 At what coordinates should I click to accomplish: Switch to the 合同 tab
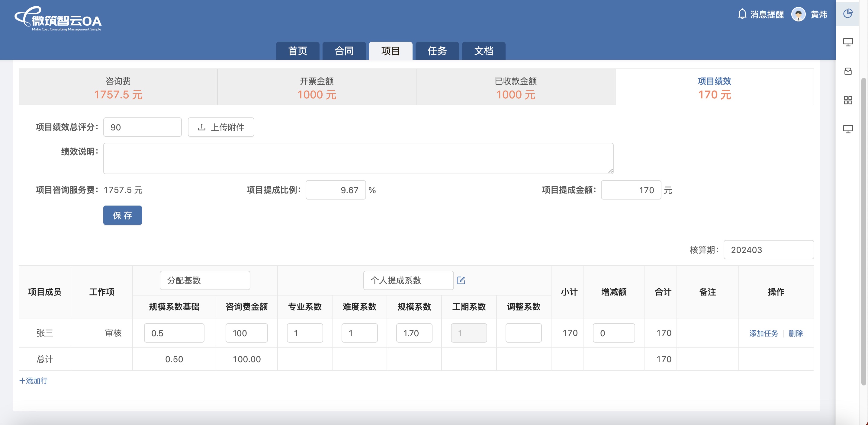click(x=344, y=51)
